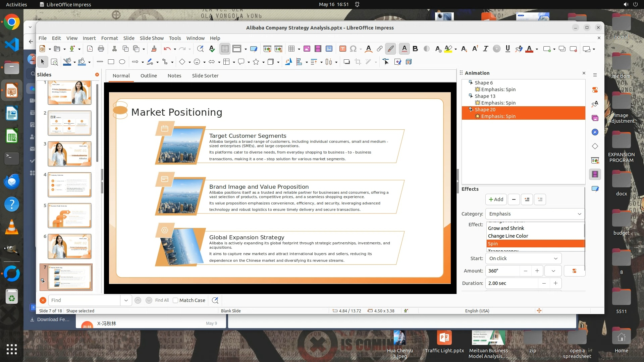Select slide 5 thumbnail in Slides panel
The image size is (644, 362).
(69, 216)
